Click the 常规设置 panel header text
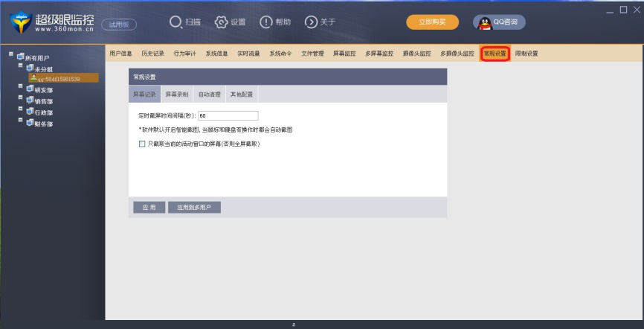Screen dimensions: 644x329 pos(144,77)
